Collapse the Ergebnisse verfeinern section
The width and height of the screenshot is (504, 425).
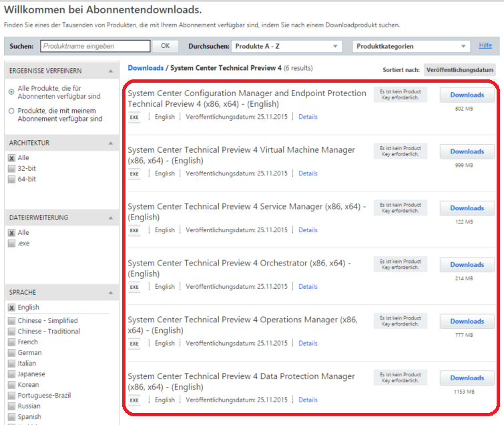(111, 71)
